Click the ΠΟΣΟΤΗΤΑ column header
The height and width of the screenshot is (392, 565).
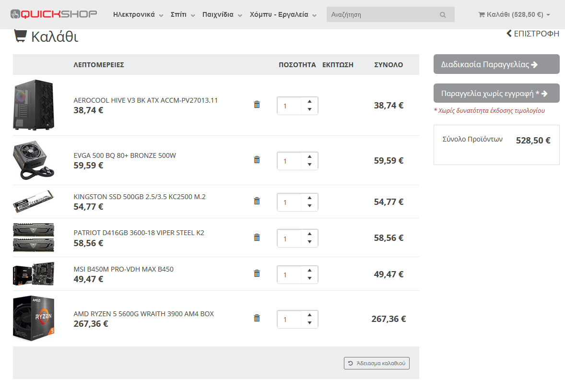[x=297, y=65]
